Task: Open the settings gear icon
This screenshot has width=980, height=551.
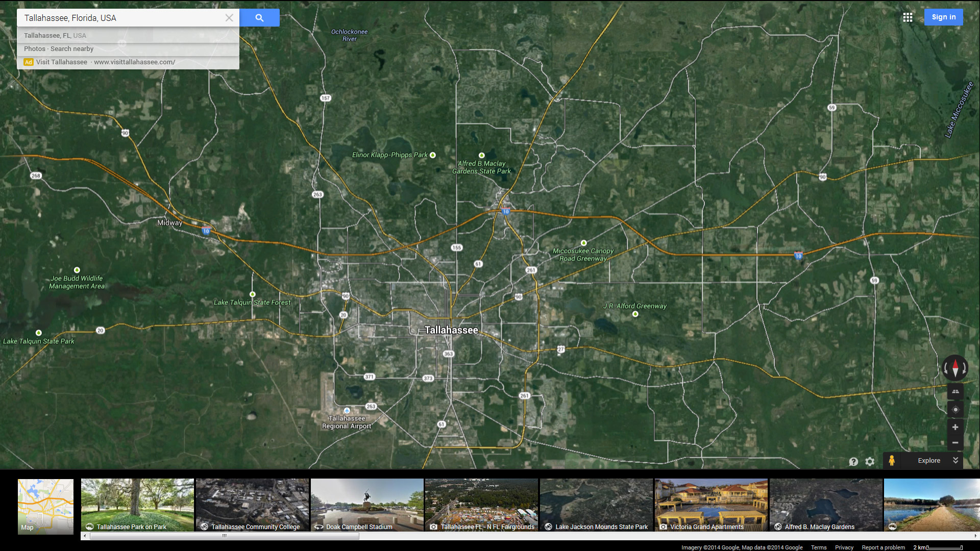Action: point(870,462)
